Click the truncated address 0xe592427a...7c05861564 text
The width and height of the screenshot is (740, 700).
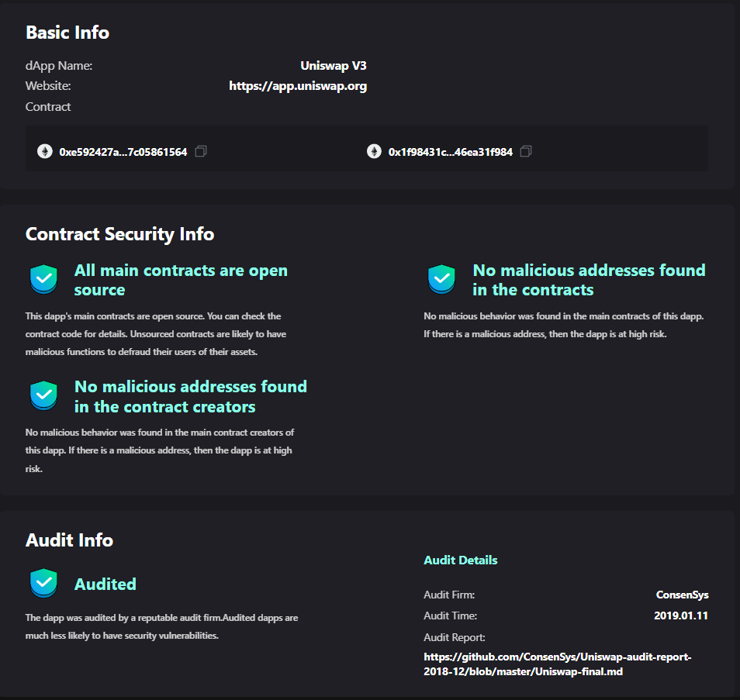tap(120, 152)
